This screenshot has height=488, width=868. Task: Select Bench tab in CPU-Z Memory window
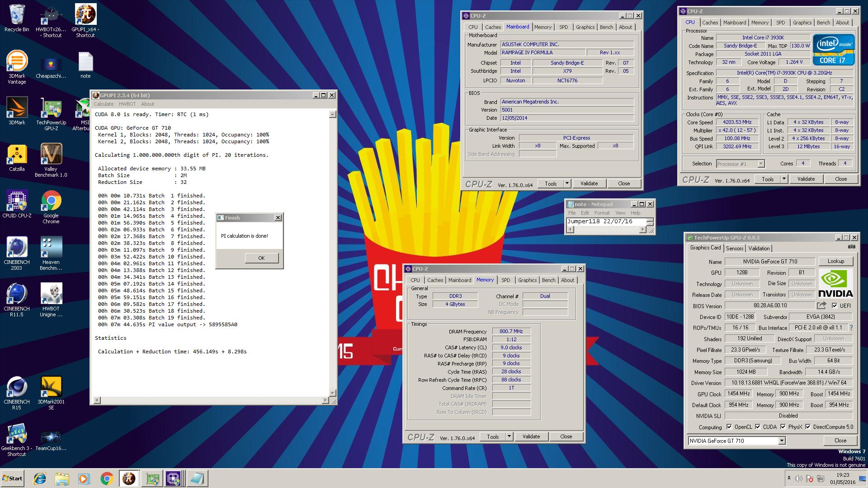point(548,280)
